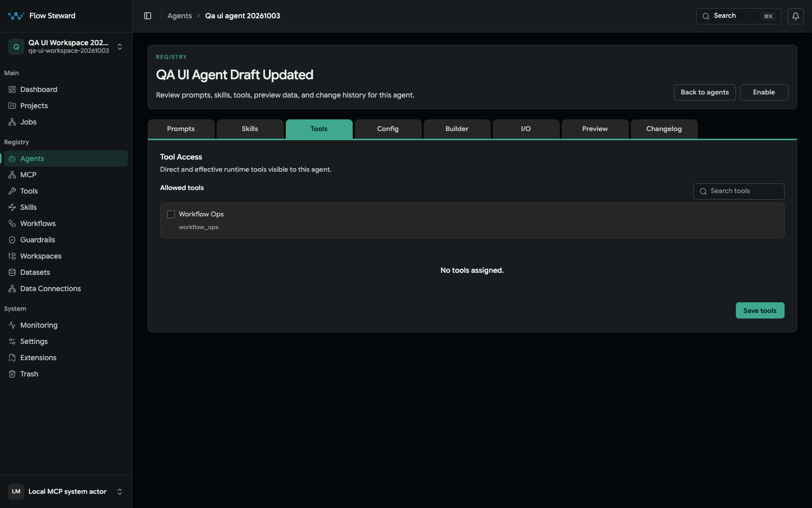Click the Enable button

click(x=764, y=92)
